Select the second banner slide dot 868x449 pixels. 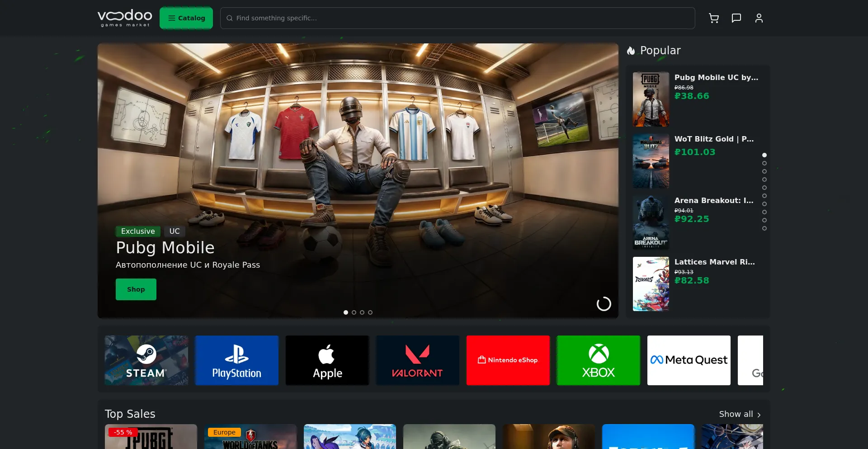click(354, 312)
